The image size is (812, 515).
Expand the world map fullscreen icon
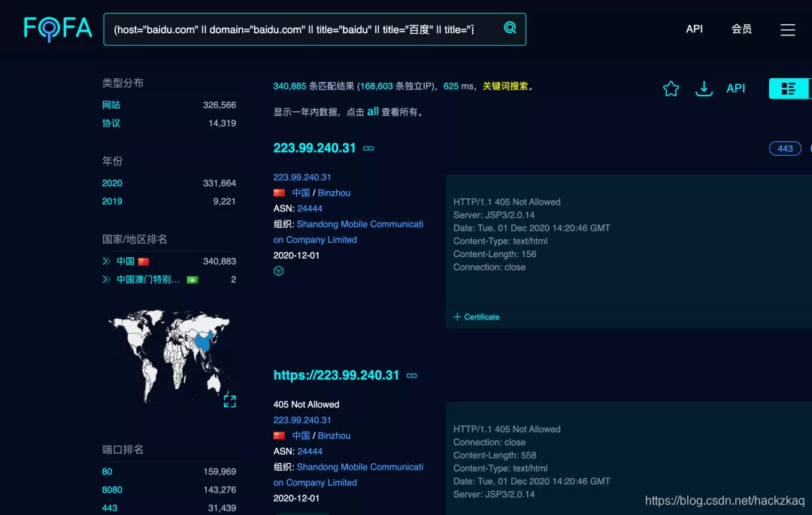(229, 401)
